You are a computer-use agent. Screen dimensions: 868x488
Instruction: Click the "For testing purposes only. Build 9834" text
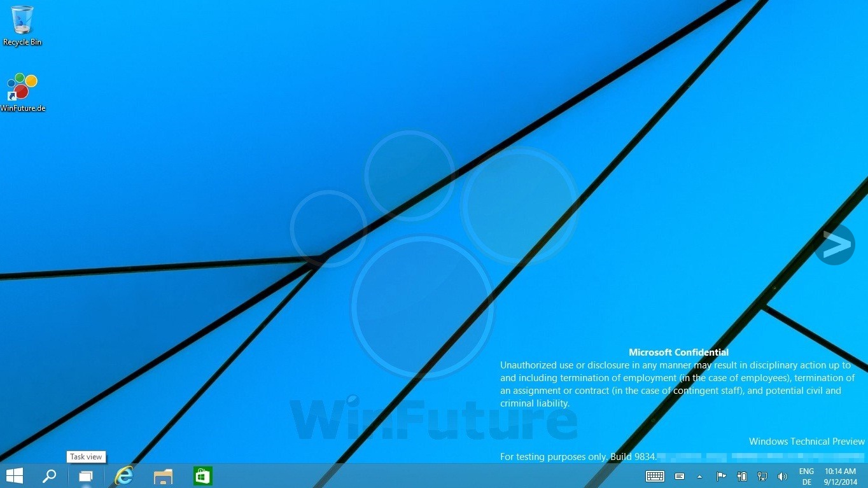point(578,457)
